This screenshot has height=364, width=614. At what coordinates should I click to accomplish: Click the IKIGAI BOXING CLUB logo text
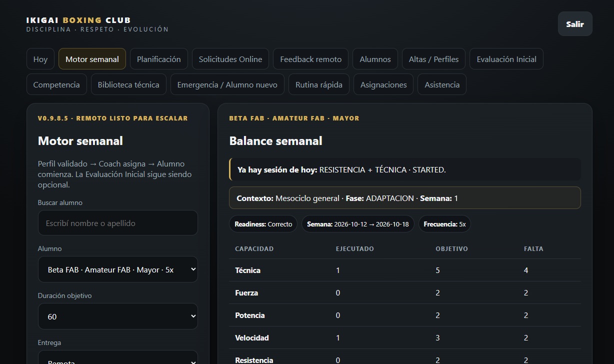coord(78,20)
